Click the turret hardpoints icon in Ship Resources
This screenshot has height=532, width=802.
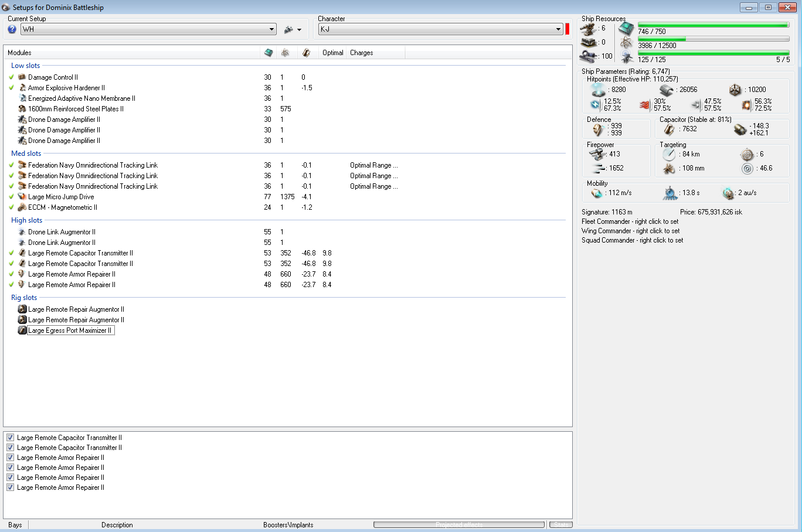click(589, 29)
